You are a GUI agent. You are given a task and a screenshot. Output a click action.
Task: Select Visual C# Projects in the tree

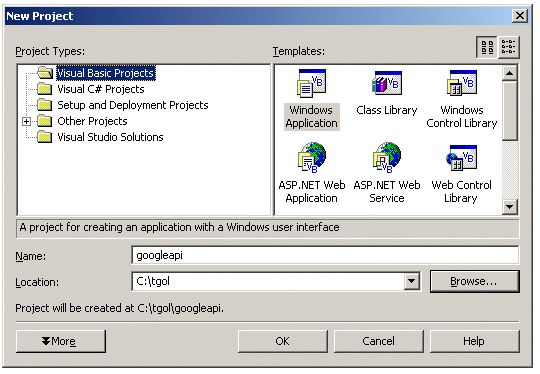click(x=101, y=89)
